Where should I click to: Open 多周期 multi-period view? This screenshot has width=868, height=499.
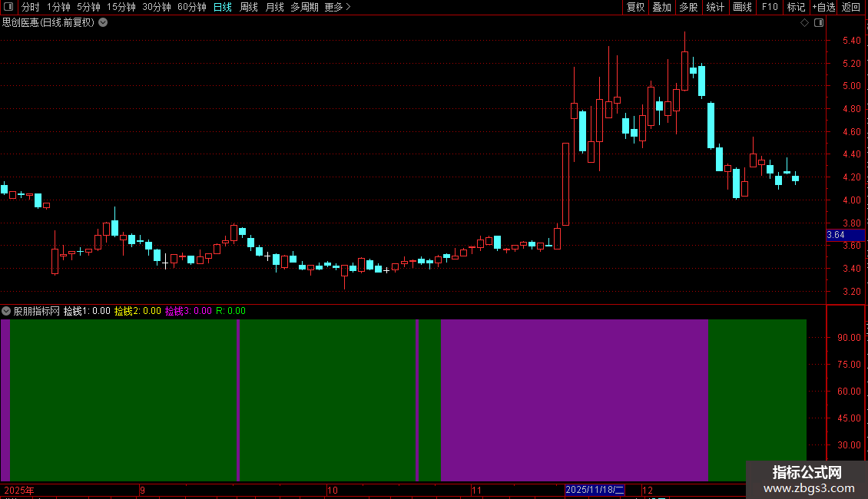click(304, 7)
